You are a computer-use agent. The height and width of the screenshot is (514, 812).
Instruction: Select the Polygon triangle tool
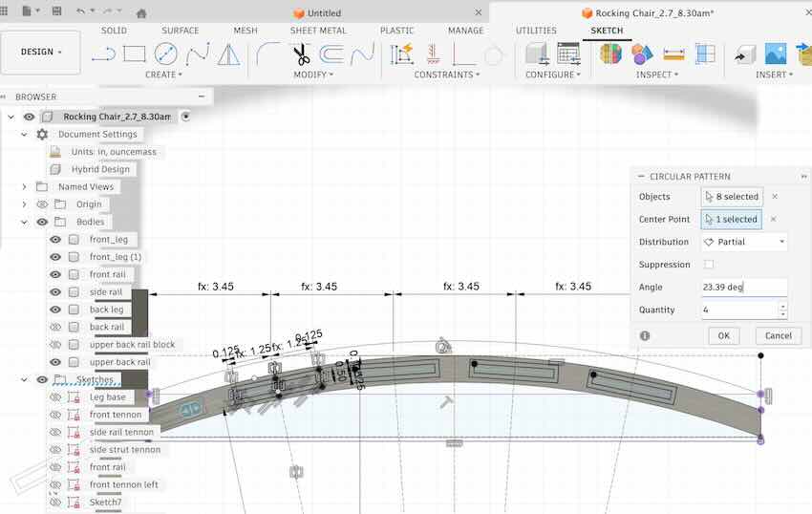coord(228,54)
